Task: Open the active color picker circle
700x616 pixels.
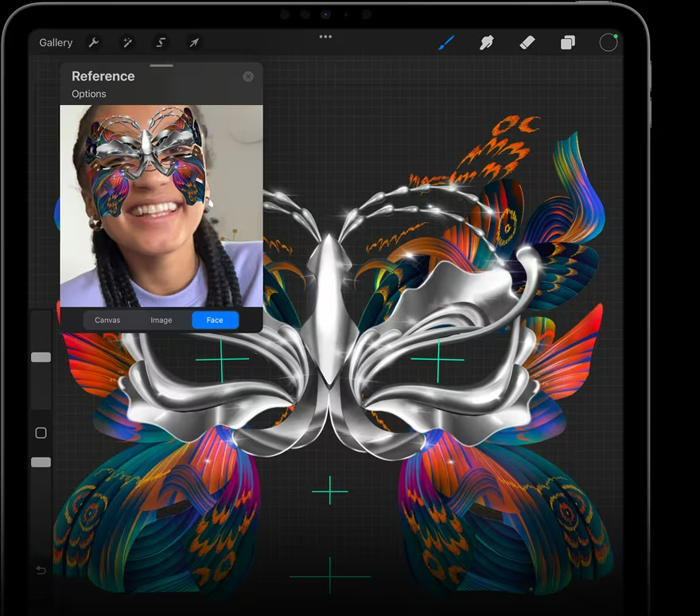Action: (x=608, y=43)
